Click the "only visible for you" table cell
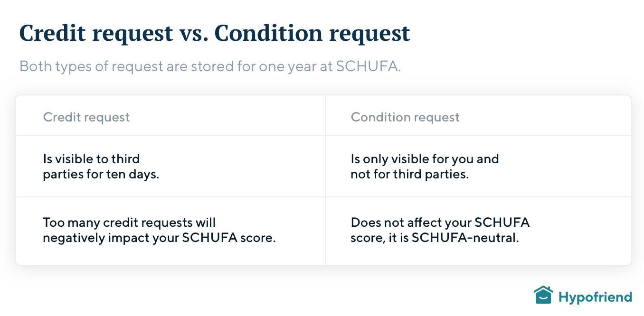Image resolution: width=644 pixels, height=316 pixels. pyautogui.click(x=425, y=167)
